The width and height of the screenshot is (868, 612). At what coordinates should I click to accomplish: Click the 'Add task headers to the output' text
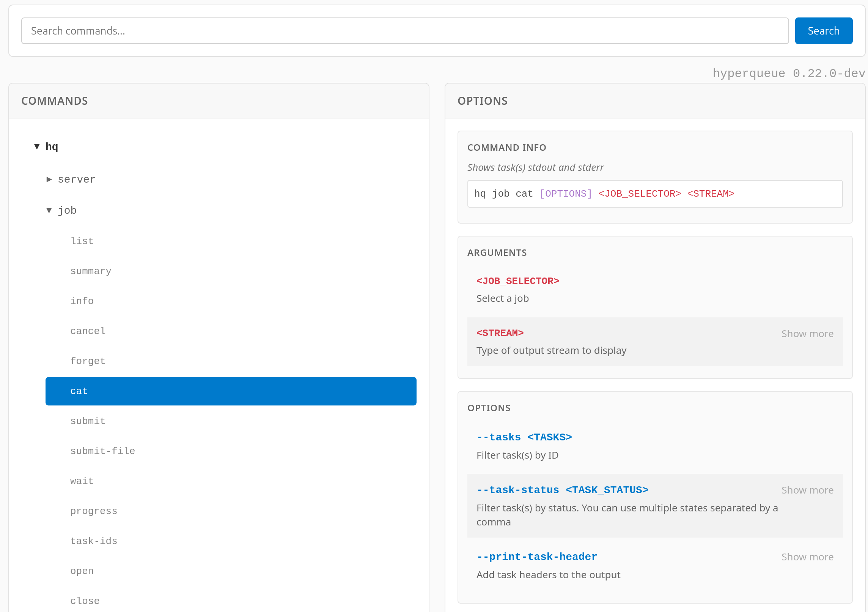tap(548, 575)
